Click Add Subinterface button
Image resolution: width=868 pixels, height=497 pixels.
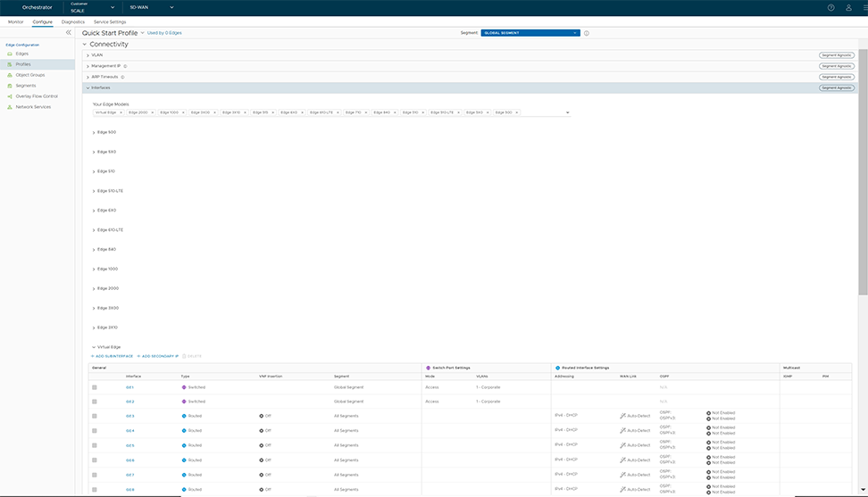[112, 356]
